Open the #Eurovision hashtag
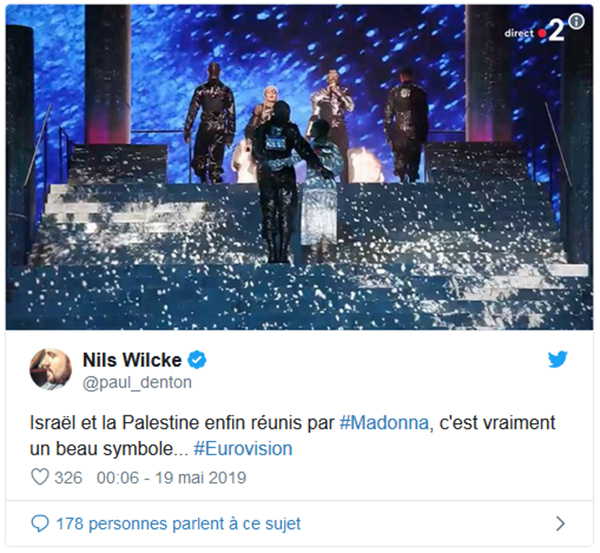 243,449
